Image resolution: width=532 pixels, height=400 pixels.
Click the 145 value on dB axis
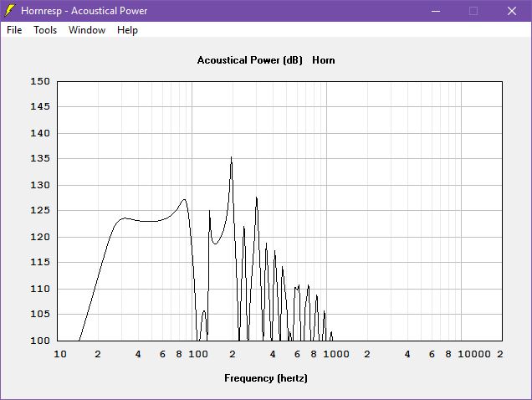pos(40,106)
